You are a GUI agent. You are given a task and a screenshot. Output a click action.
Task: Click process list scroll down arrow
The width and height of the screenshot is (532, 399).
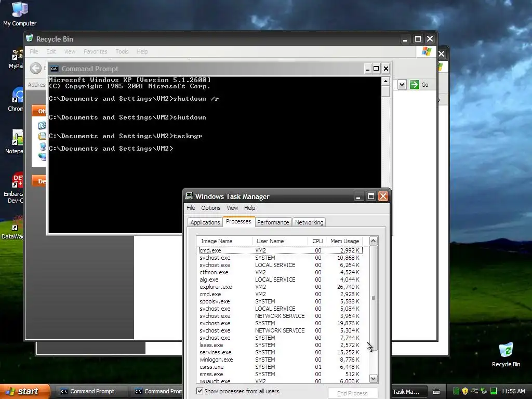373,378
